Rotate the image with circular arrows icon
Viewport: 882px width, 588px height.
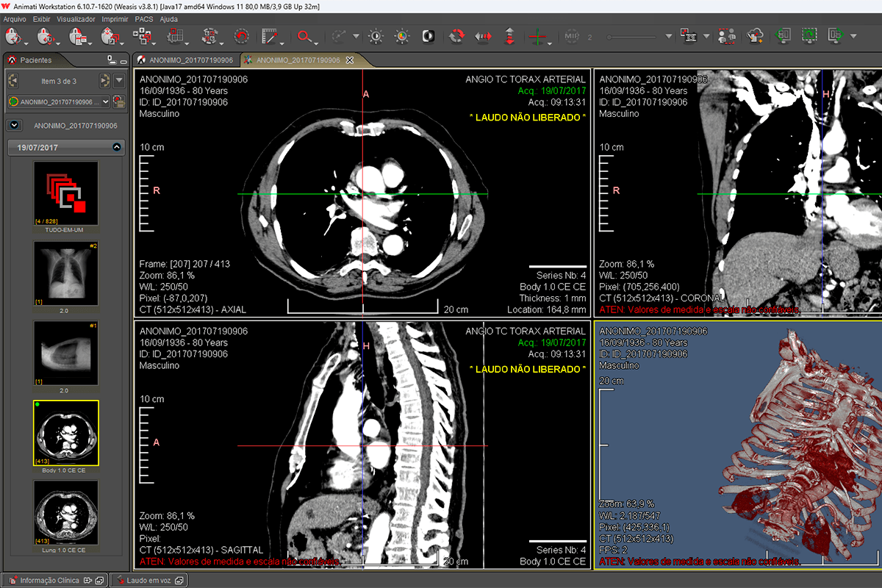pos(456,35)
